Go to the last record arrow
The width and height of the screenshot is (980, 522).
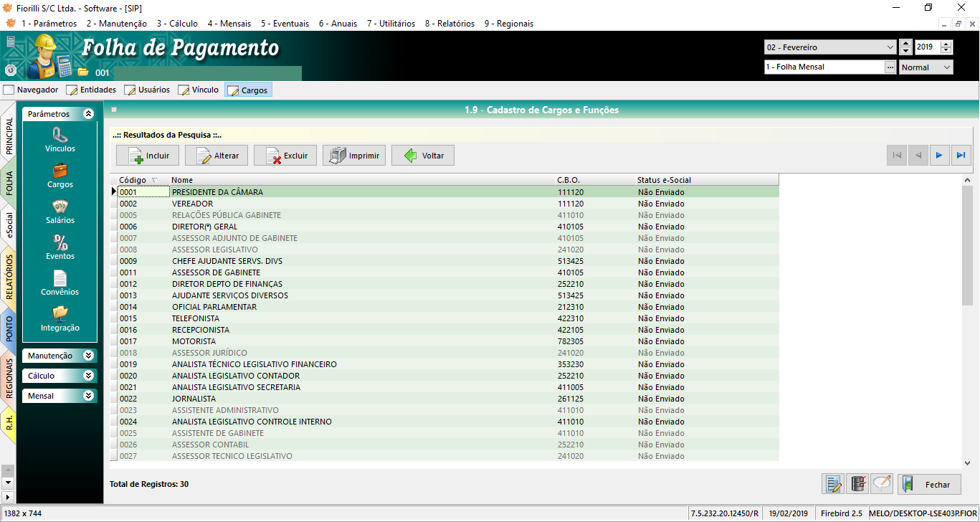pos(961,155)
